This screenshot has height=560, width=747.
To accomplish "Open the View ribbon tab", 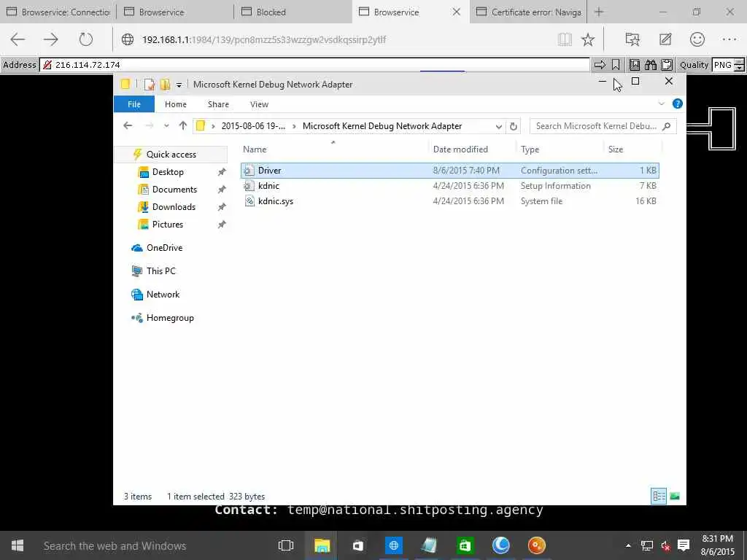I will click(259, 104).
